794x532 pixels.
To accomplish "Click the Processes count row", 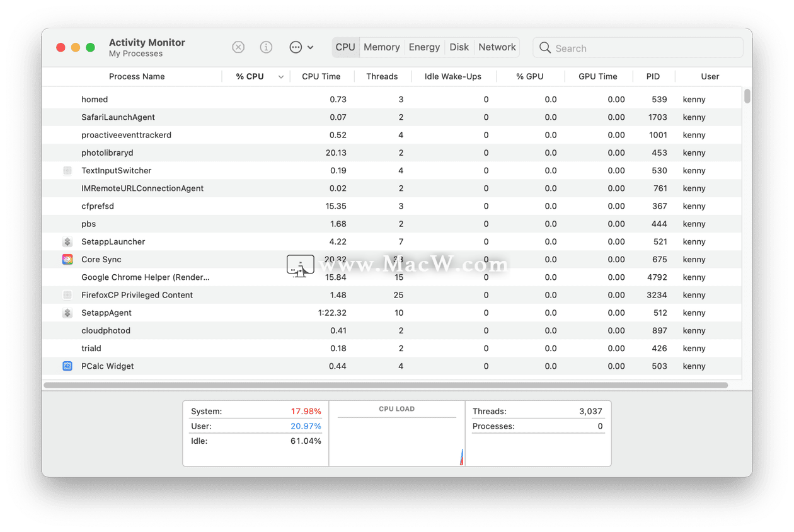I will tap(538, 427).
